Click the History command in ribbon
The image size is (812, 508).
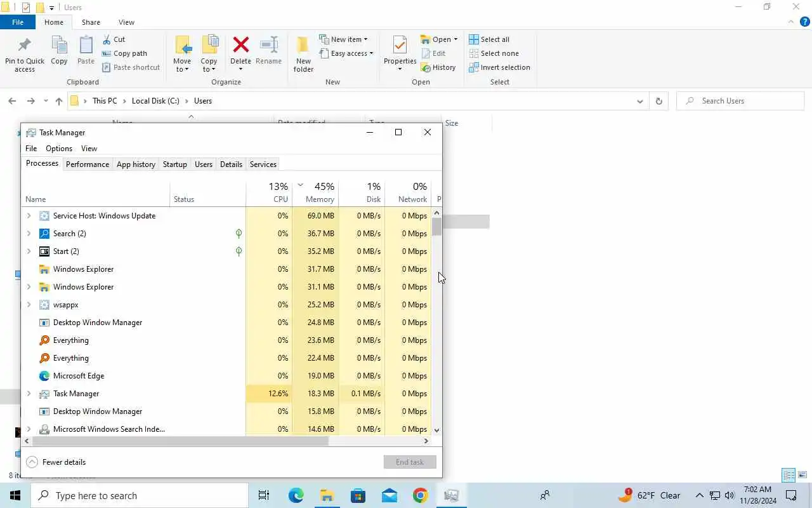(x=438, y=67)
